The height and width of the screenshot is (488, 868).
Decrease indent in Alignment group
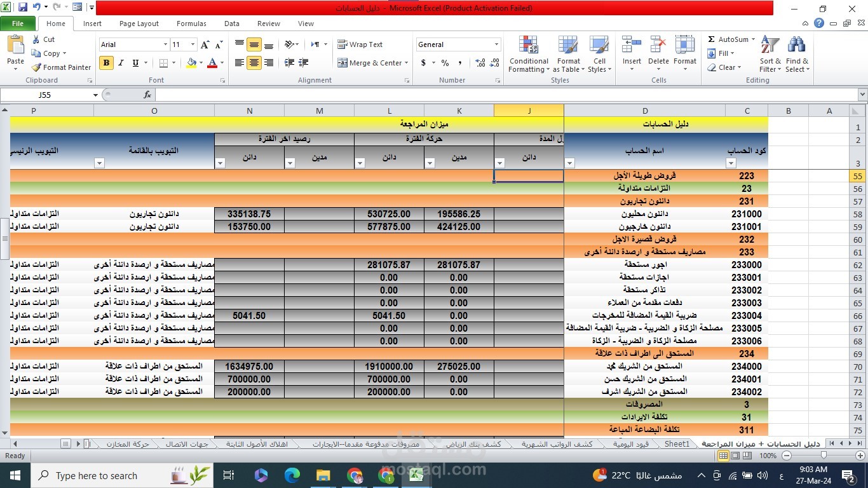[290, 63]
